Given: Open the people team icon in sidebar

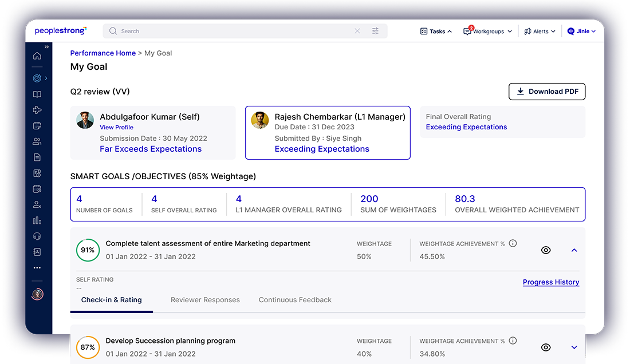Looking at the screenshot, I should click(37, 141).
